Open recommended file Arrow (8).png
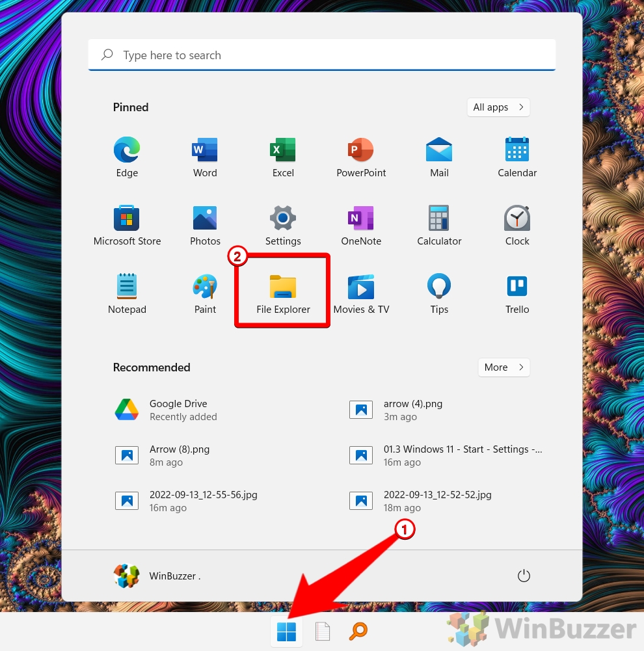 point(163,455)
